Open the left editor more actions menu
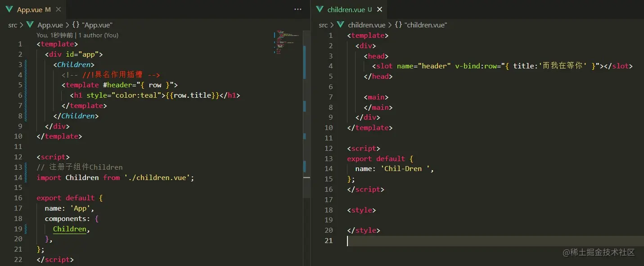Screen dimensions: 644x266 click(x=298, y=9)
